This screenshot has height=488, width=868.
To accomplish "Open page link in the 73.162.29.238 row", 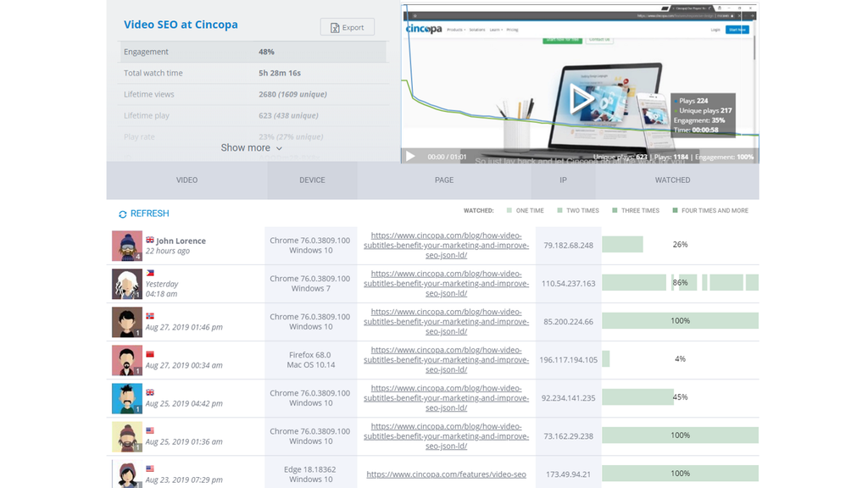I will point(446,436).
